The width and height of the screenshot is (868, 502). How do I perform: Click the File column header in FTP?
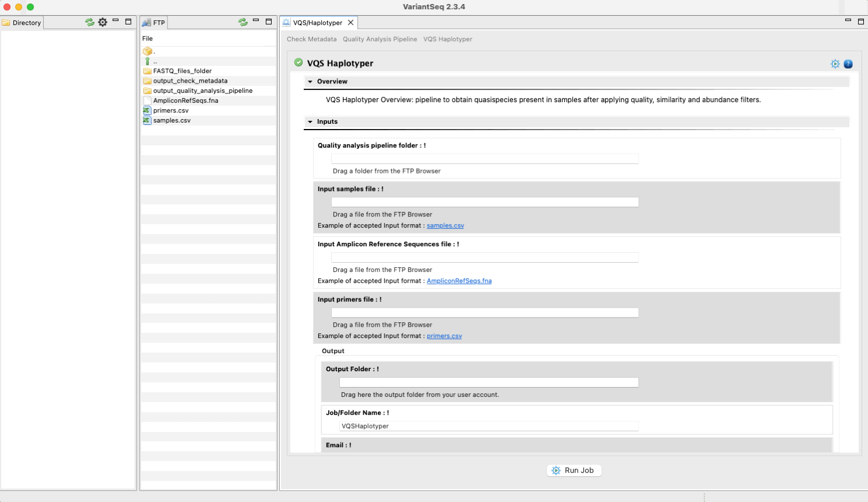coord(209,39)
